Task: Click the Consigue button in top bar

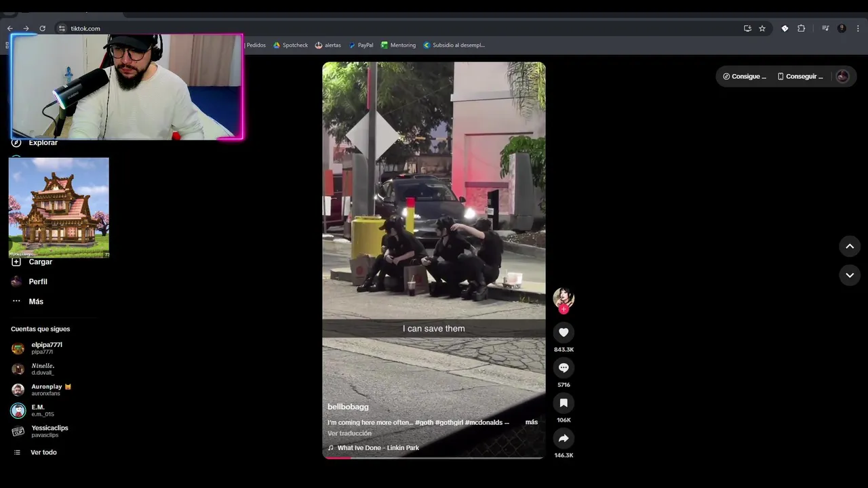Action: pyautogui.click(x=745, y=77)
